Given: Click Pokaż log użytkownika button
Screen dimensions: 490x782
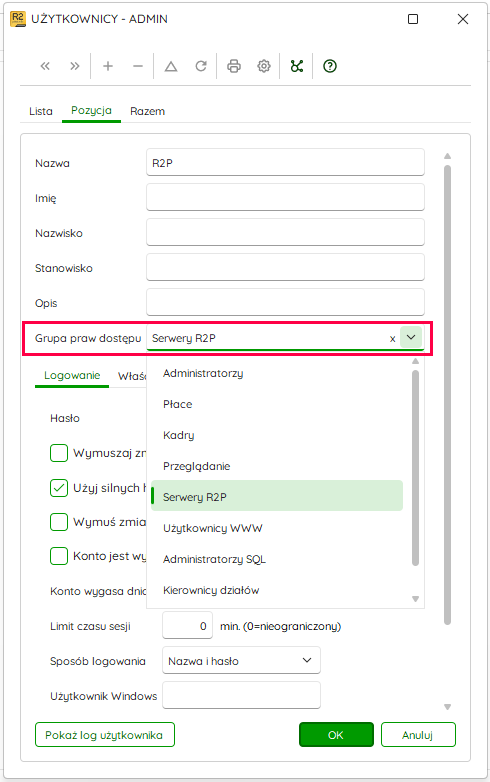Looking at the screenshot, I should (x=105, y=735).
